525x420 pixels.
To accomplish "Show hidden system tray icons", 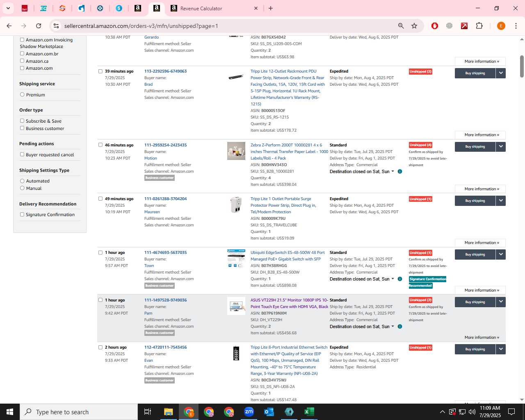I will [442, 412].
